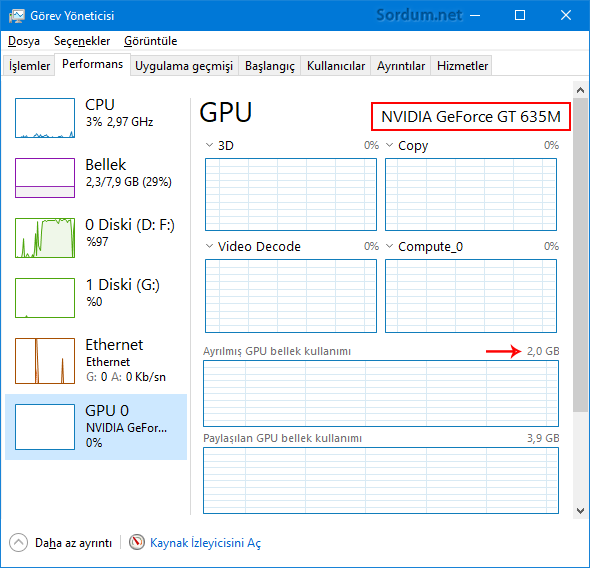Click the Task Manager app icon in title bar

[17, 16]
